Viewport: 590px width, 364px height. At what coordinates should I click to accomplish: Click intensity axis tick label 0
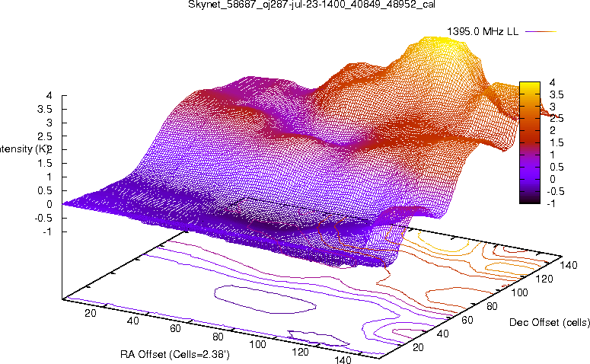coord(49,204)
